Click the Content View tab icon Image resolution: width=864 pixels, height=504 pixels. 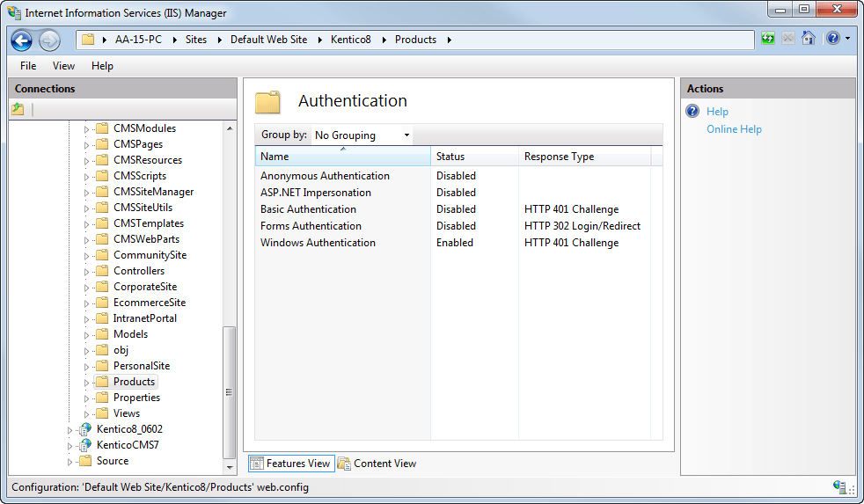pyautogui.click(x=344, y=464)
